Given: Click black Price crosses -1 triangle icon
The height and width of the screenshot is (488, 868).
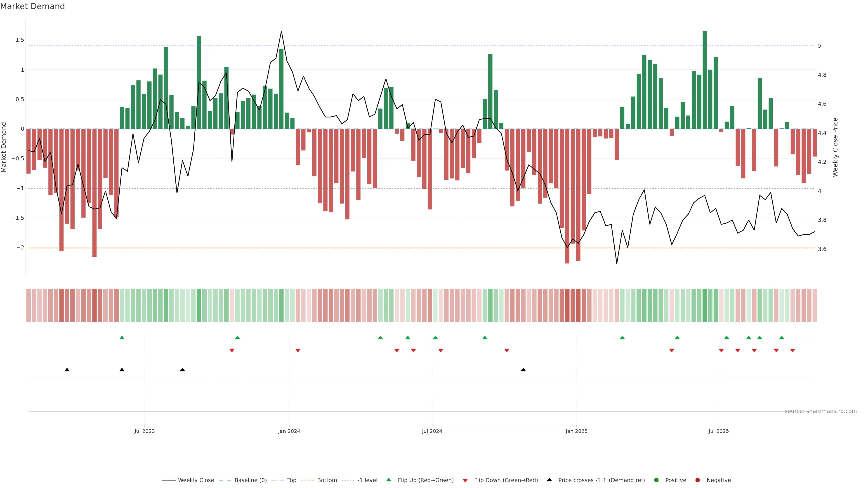Looking at the screenshot, I should (x=549, y=480).
